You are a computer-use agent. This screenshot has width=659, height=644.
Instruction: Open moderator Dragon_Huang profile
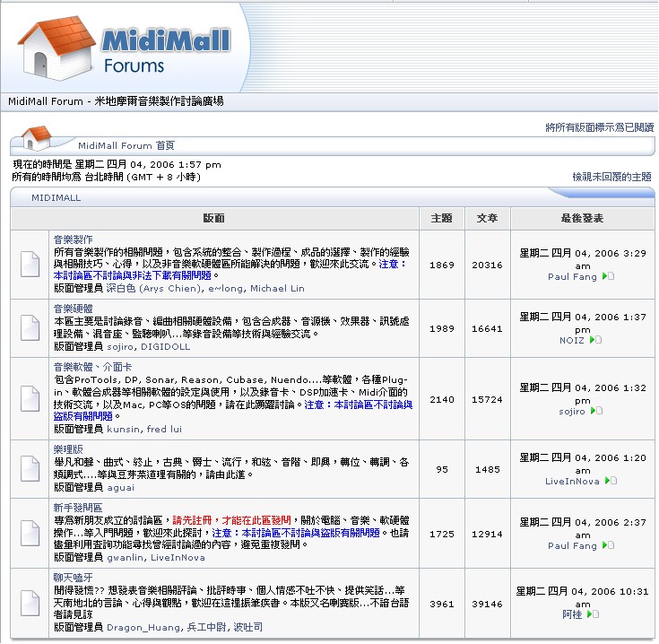click(143, 627)
